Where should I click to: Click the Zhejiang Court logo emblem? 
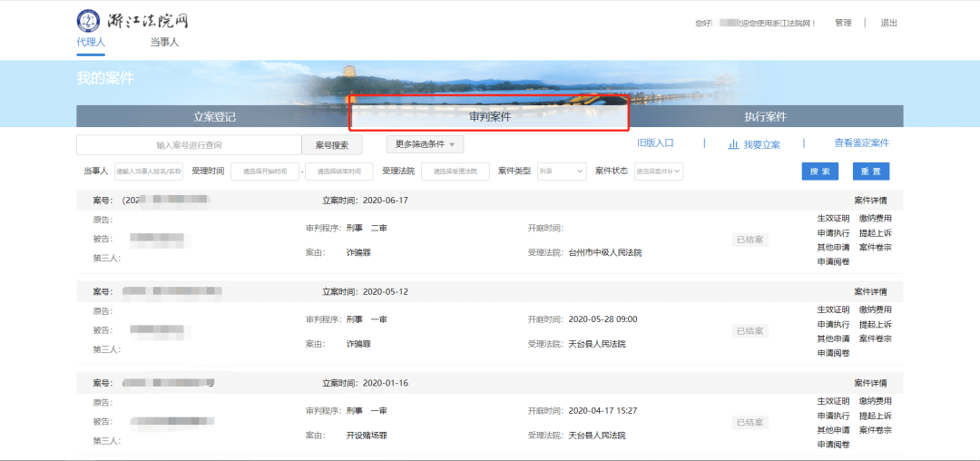pos(88,21)
